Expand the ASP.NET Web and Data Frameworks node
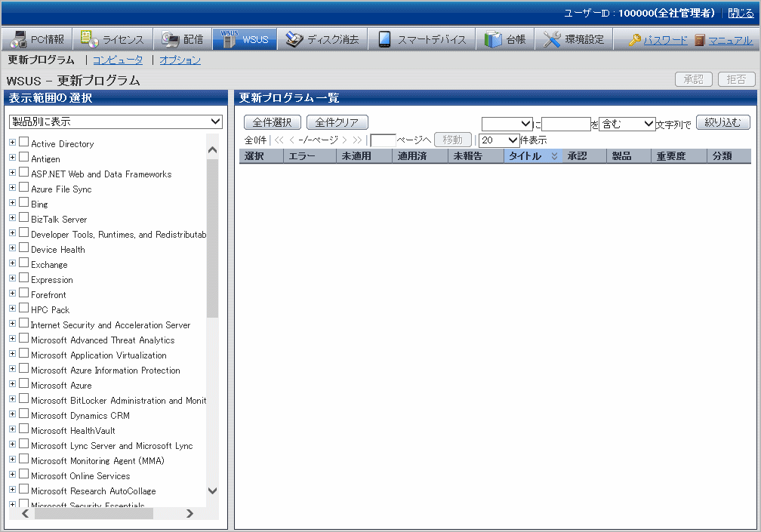Viewport: 761px width, 532px height. click(x=13, y=173)
